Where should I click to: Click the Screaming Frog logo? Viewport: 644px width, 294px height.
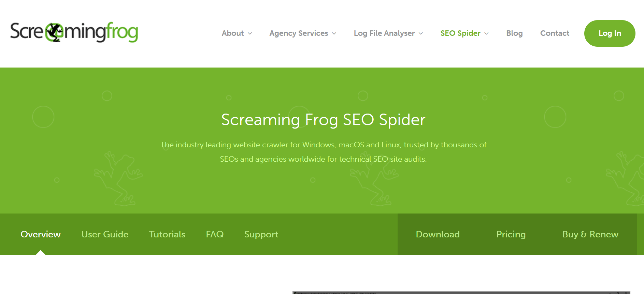tap(74, 32)
